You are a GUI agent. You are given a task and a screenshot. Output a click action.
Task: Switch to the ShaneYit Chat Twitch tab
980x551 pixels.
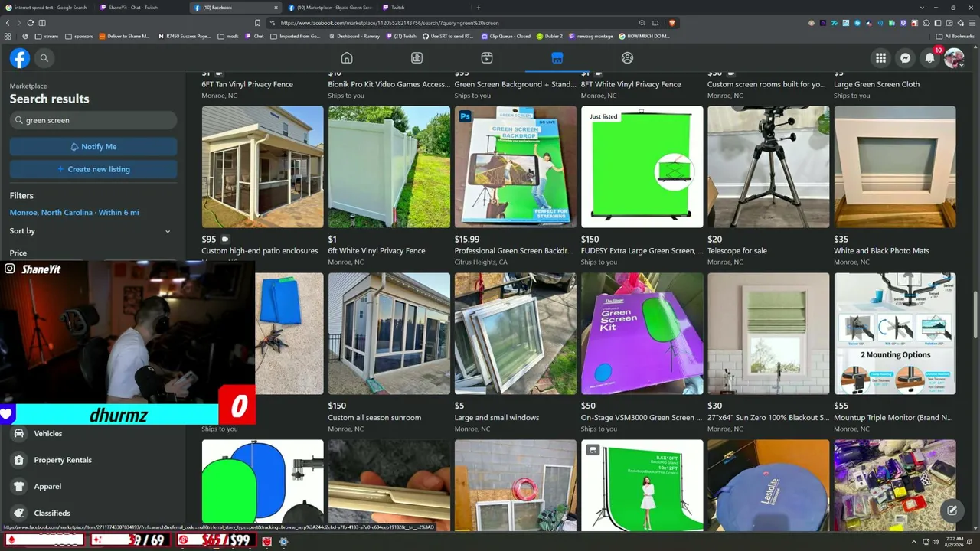tap(142, 8)
